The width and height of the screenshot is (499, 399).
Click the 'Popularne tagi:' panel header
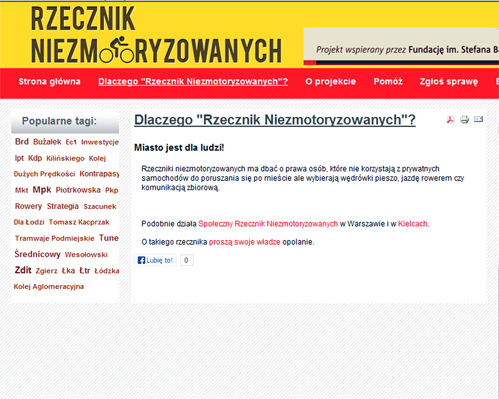tap(65, 122)
